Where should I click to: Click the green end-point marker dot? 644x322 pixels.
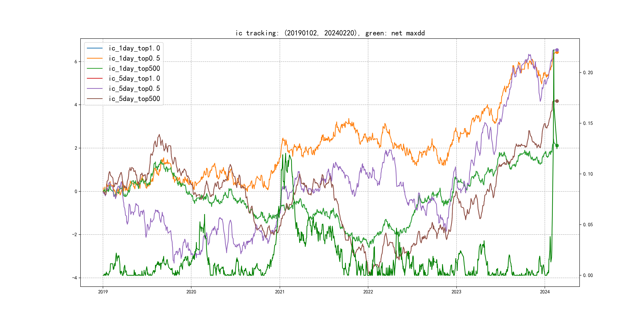coord(557,145)
